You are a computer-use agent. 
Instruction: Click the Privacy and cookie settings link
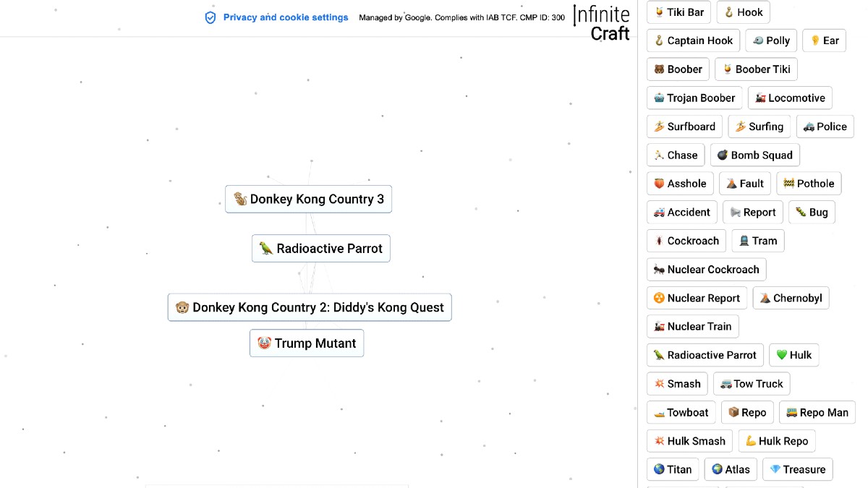[x=285, y=17]
